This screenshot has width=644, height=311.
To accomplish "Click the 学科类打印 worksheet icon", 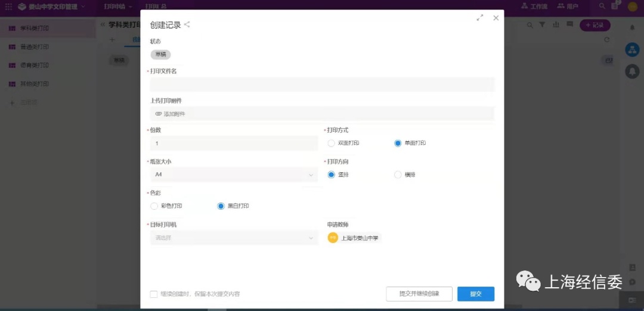I will tap(13, 29).
